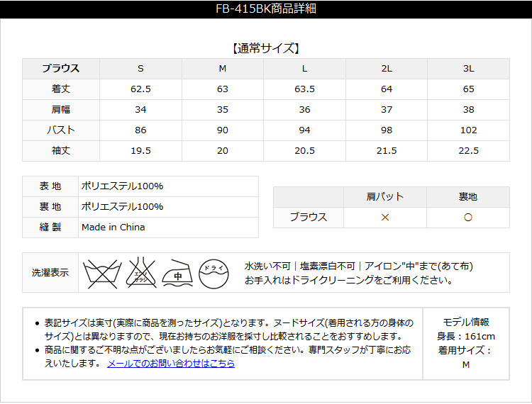The image size is (532, 404).
Task: Select the 2L size column header
Action: [x=387, y=69]
